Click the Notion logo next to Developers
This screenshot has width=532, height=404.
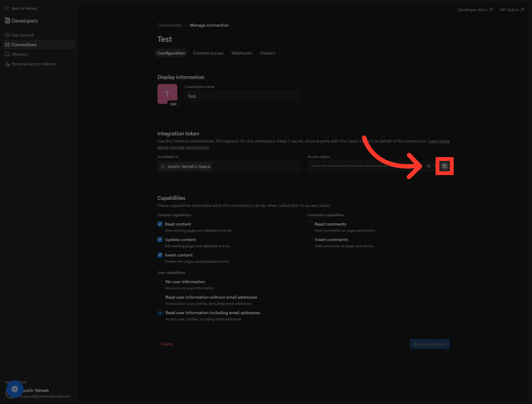pyautogui.click(x=7, y=21)
